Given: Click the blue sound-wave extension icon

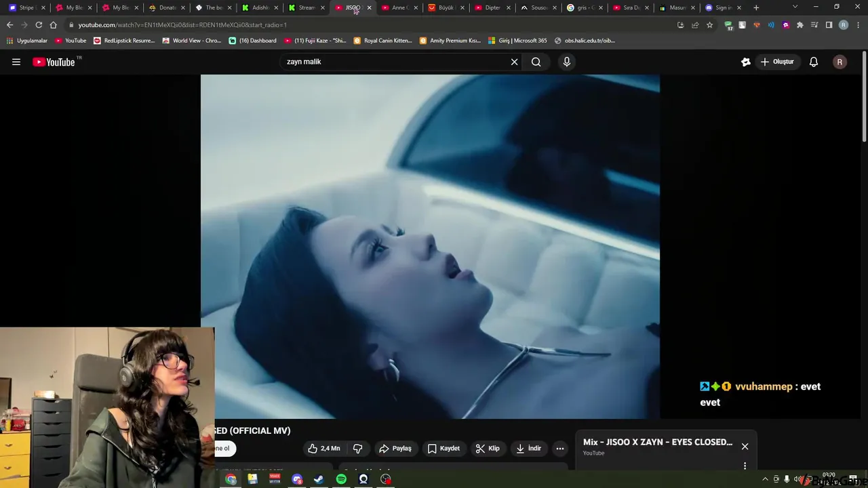Looking at the screenshot, I should (771, 25).
